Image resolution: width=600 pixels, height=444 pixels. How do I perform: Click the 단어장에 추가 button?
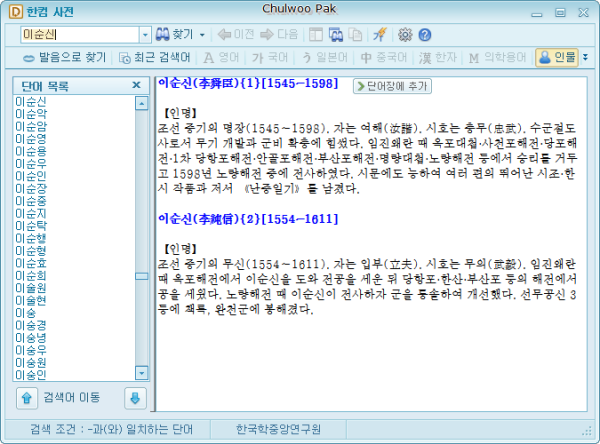(x=392, y=86)
